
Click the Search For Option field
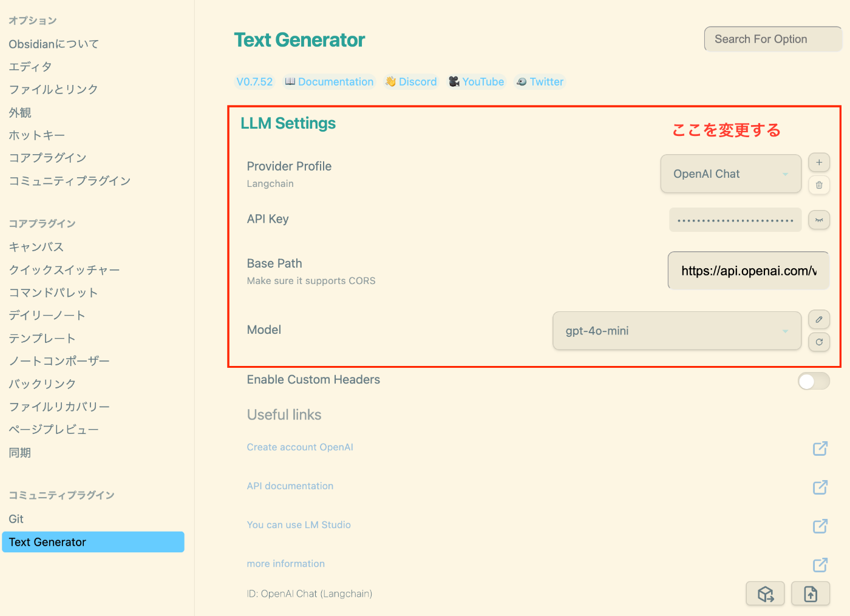[x=772, y=39]
